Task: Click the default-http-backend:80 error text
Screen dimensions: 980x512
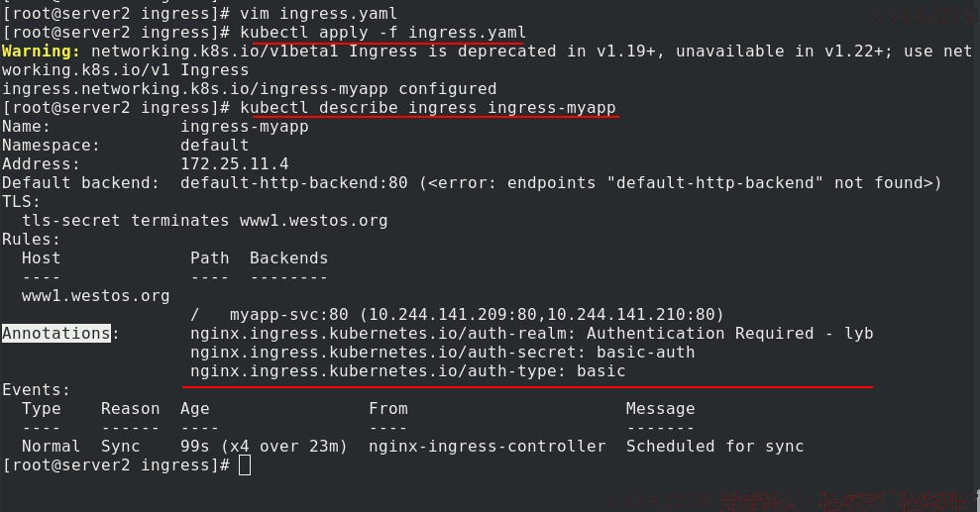Action: (561, 183)
